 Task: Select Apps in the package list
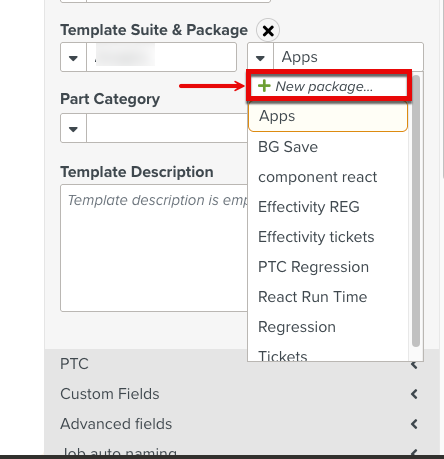point(328,116)
